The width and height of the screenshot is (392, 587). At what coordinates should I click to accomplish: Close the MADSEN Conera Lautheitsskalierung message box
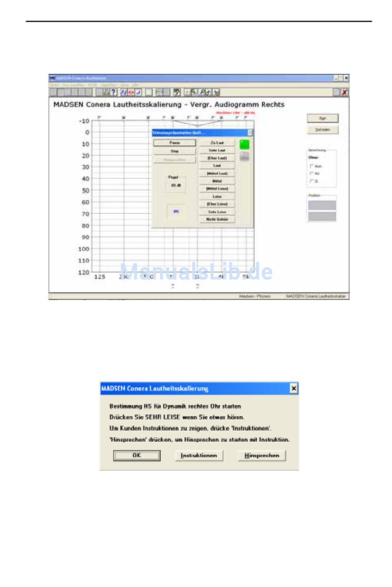pos(293,388)
